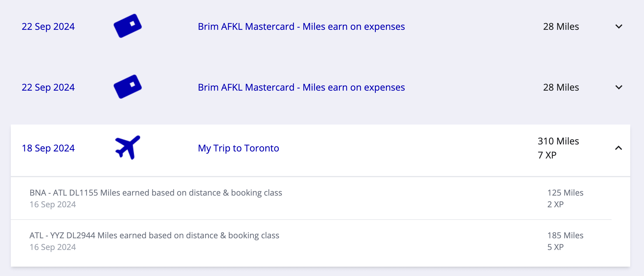Click the credit card icon in the topmost Brim entry
This screenshot has height=276, width=644.
tap(127, 26)
